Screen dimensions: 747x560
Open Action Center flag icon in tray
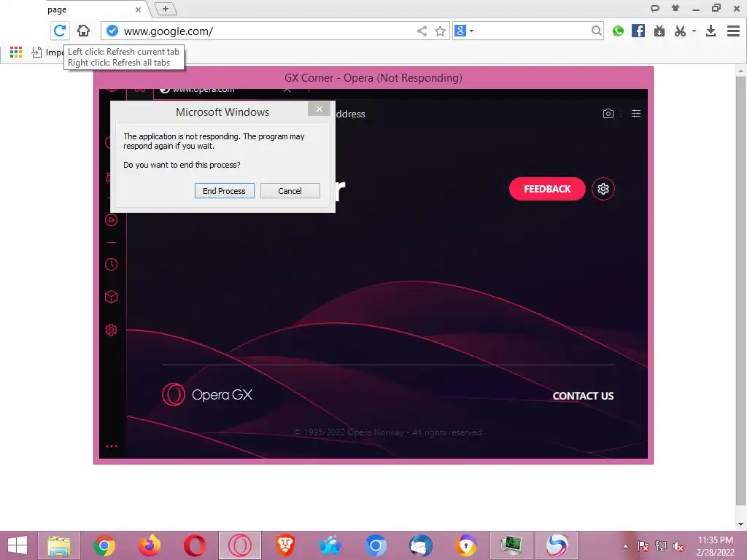[x=643, y=546]
